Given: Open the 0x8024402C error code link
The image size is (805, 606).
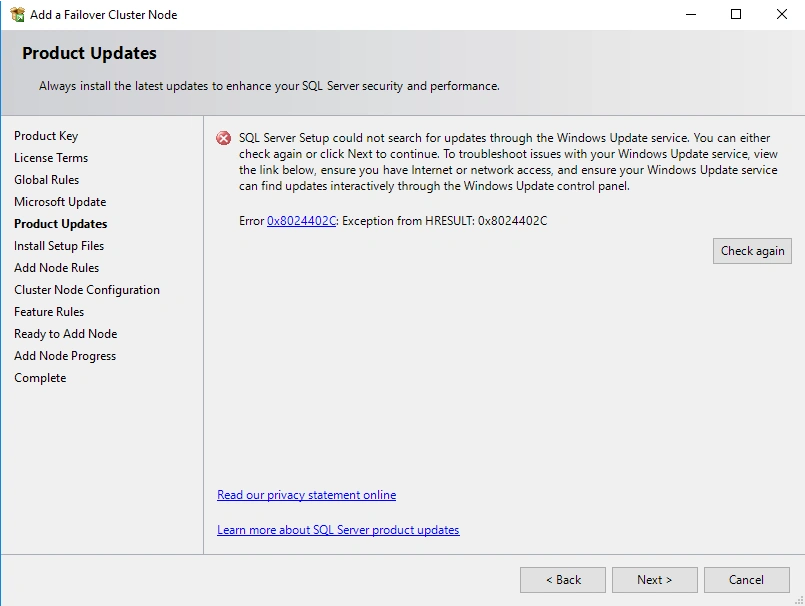Looking at the screenshot, I should tap(301, 221).
